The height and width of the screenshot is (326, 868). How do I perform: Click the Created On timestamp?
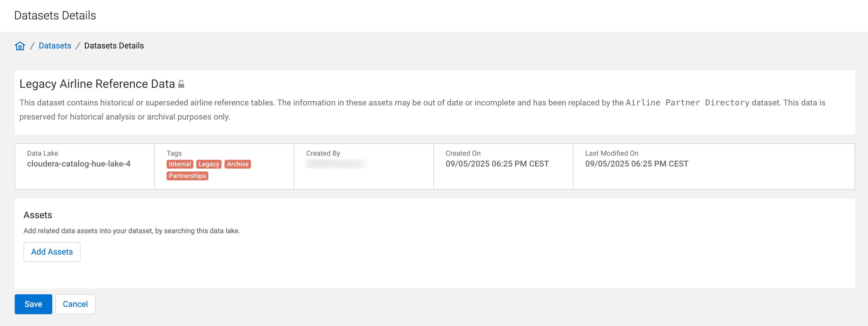coord(497,164)
